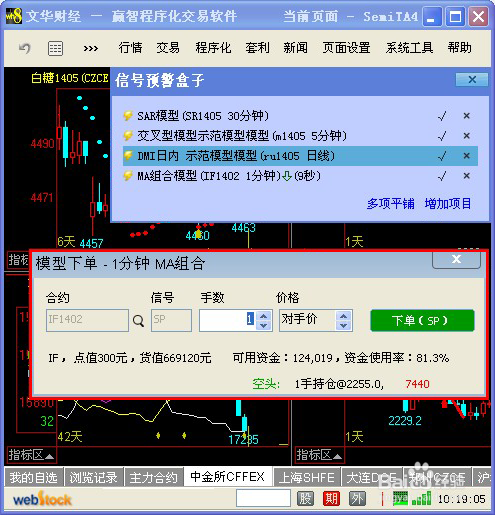495x515 pixels.
Task: Click the wh8 application logo icon
Action: tap(14, 16)
